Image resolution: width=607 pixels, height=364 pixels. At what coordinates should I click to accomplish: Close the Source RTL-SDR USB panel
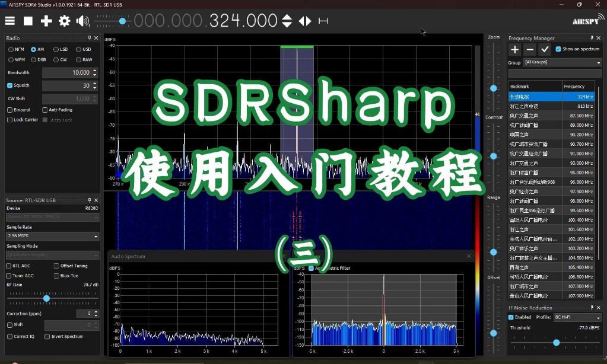pos(96,200)
